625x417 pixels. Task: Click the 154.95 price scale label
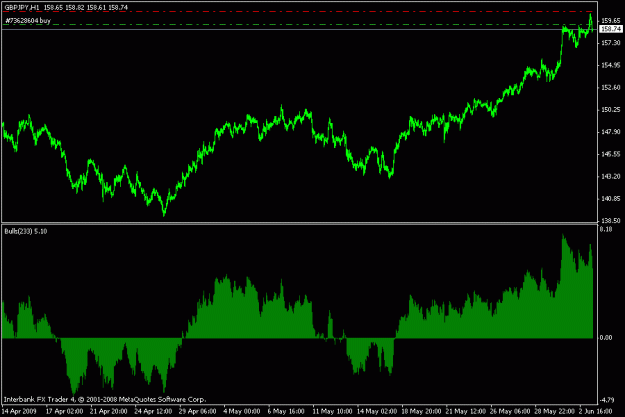pyautogui.click(x=611, y=65)
